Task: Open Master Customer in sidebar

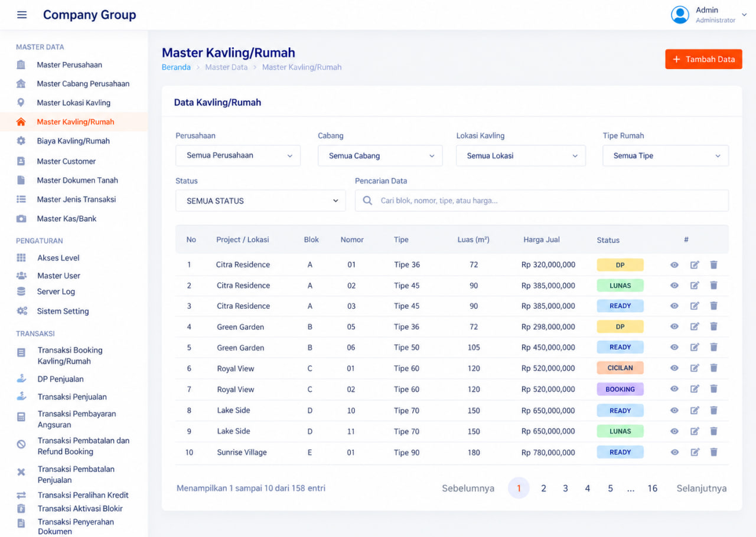Action: point(66,161)
